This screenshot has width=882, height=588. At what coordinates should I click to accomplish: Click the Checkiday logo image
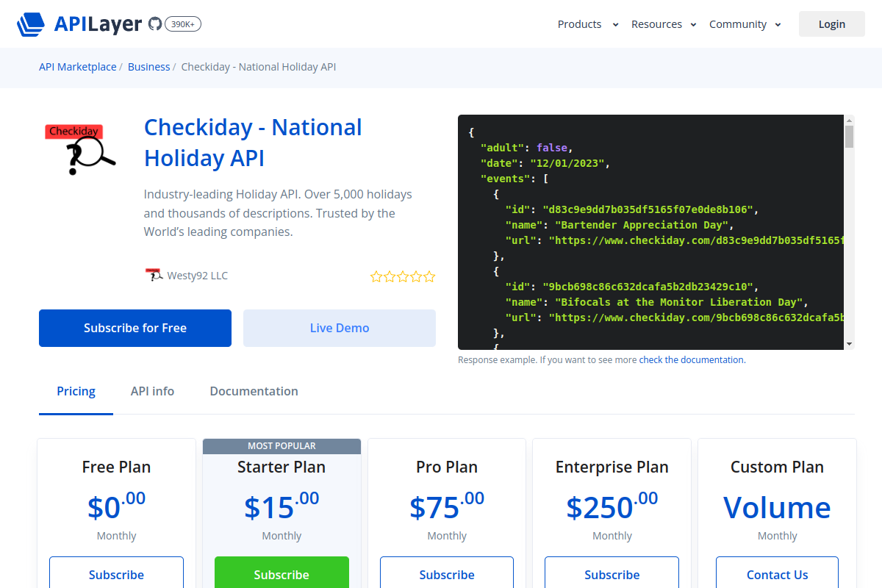pos(81,150)
